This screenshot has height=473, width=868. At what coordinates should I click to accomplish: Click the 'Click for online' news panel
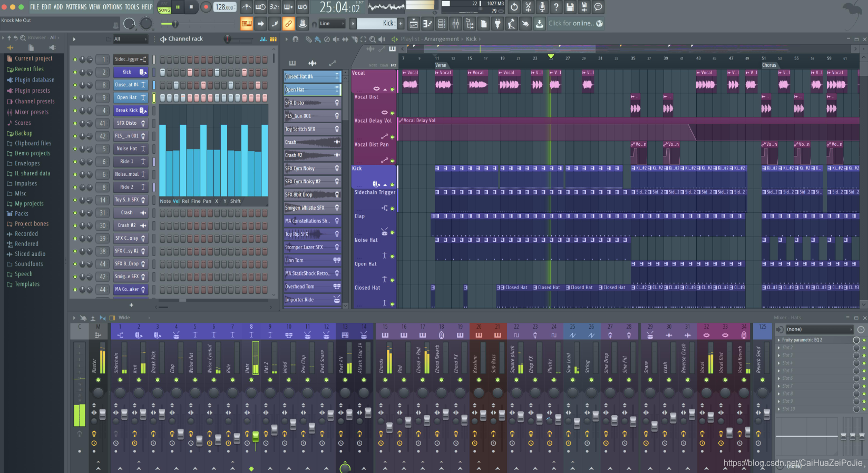[x=576, y=23]
